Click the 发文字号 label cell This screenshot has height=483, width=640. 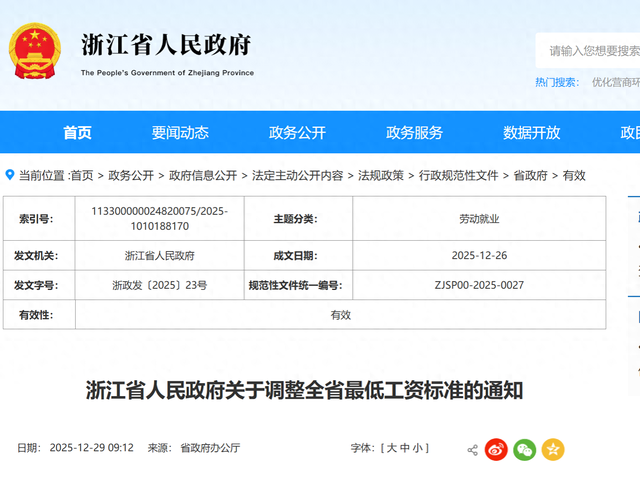[x=39, y=285]
